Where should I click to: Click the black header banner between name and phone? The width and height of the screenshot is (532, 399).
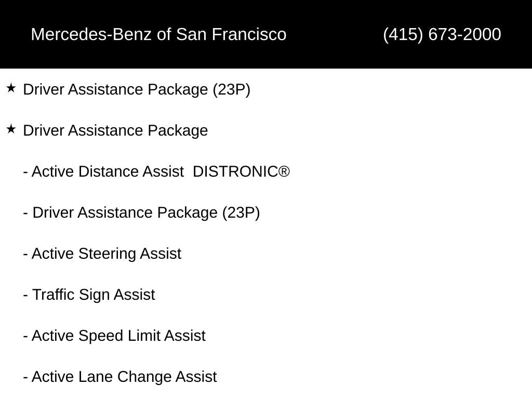(x=335, y=34)
